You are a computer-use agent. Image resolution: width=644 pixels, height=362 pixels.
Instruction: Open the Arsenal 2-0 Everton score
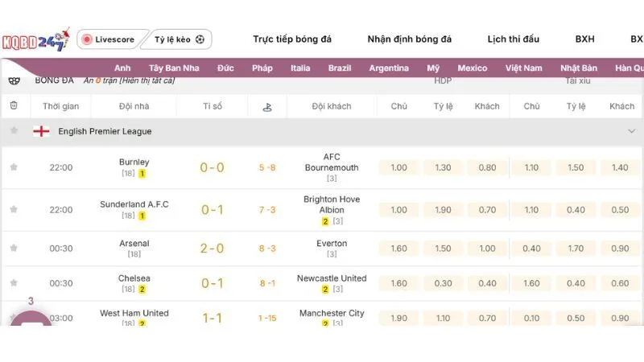[213, 249]
